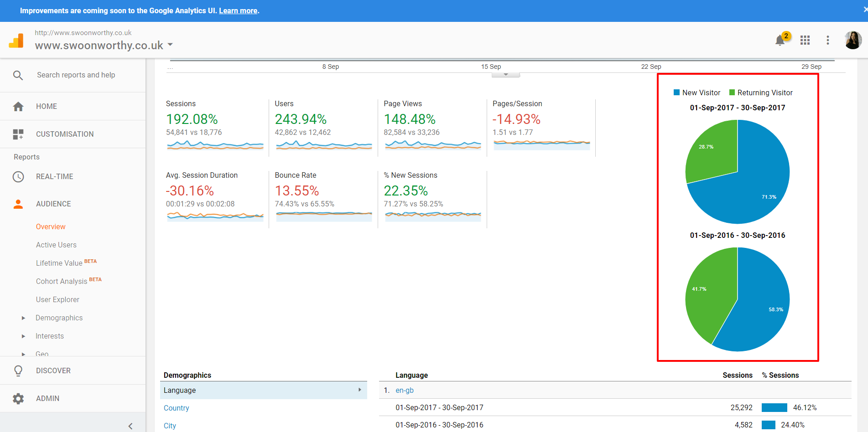
Task: Click the Discover lightbulb icon
Action: 18,371
